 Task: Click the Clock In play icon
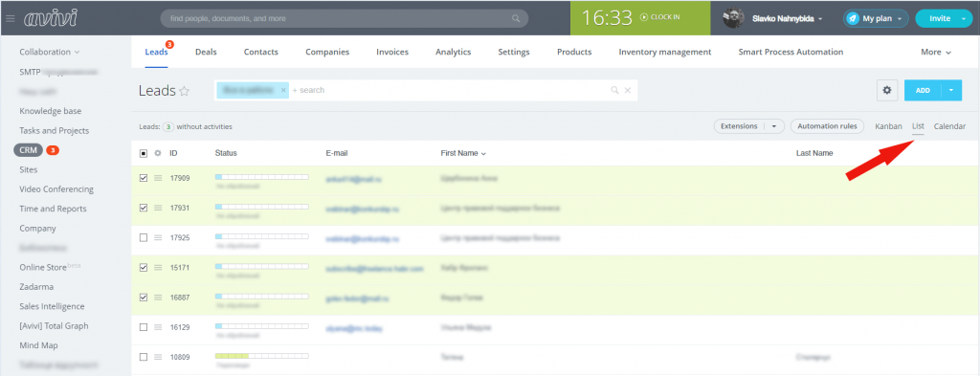click(x=644, y=17)
